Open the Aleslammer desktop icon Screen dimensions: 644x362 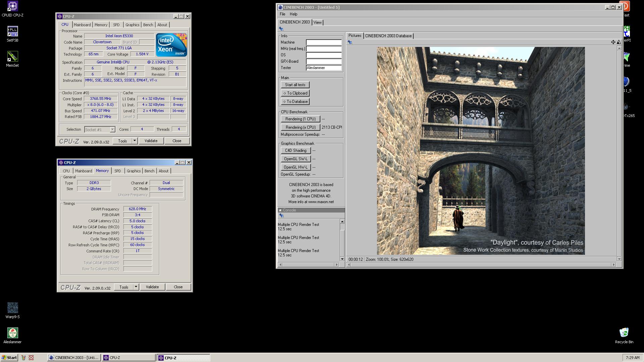click(12, 336)
